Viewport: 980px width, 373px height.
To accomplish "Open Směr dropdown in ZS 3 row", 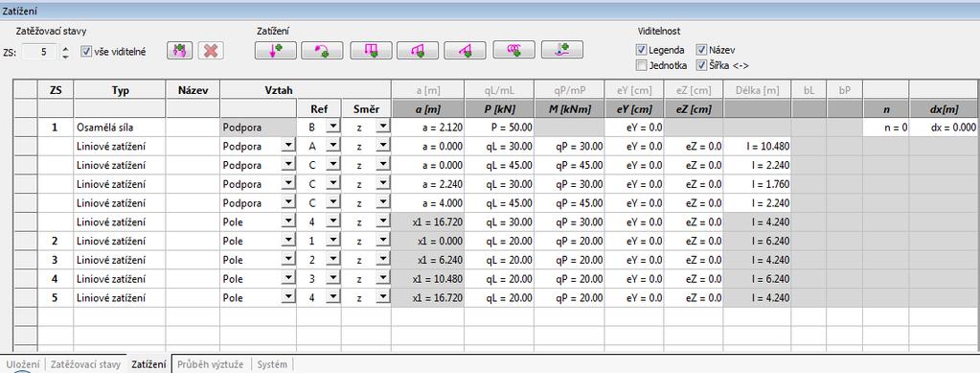I will (x=382, y=260).
